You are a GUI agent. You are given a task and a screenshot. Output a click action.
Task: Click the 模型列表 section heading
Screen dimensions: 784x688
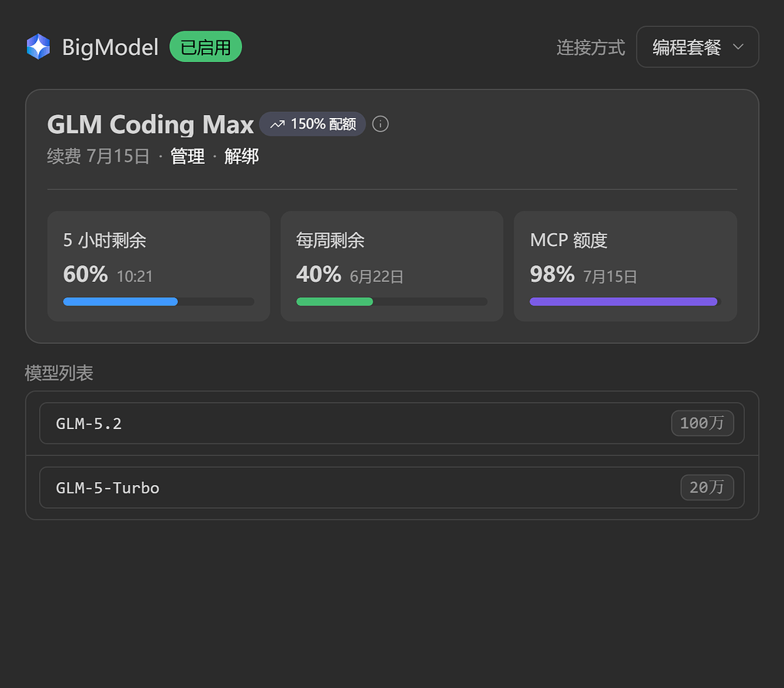(x=59, y=373)
